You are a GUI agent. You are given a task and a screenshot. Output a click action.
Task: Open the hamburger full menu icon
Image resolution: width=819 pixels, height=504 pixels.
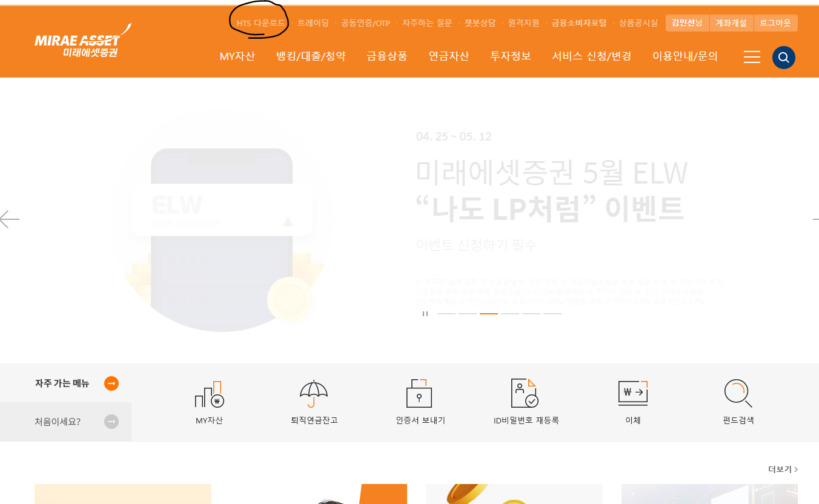752,57
